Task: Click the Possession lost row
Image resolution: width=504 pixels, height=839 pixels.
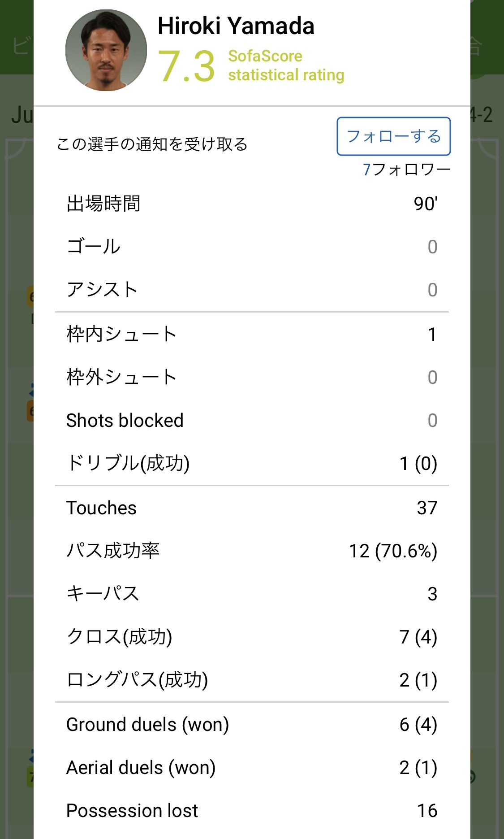Action: [252, 811]
